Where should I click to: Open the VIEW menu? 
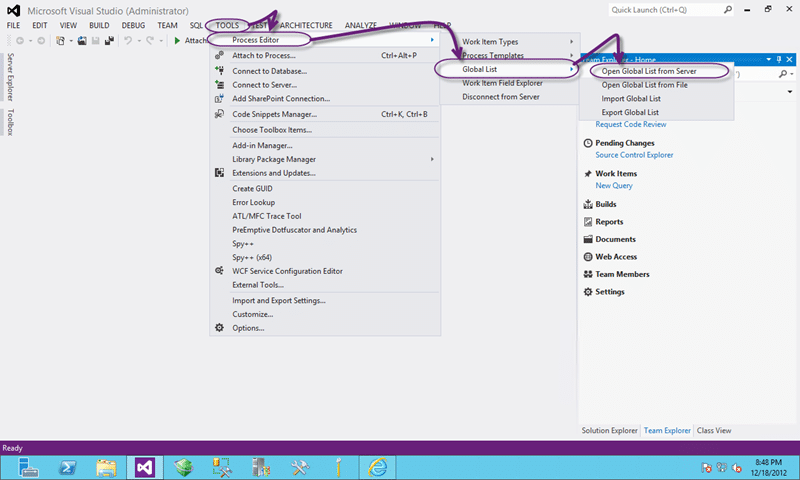(x=68, y=25)
